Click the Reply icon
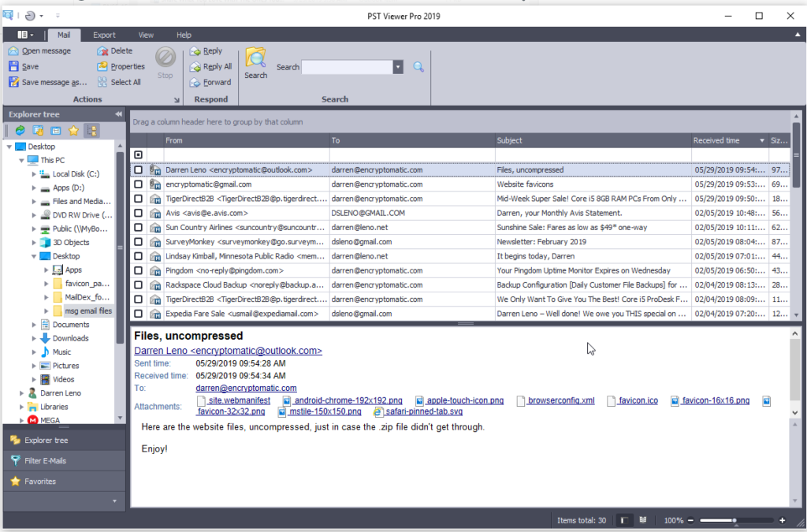Screen dimensions: 807x532 tap(195, 51)
